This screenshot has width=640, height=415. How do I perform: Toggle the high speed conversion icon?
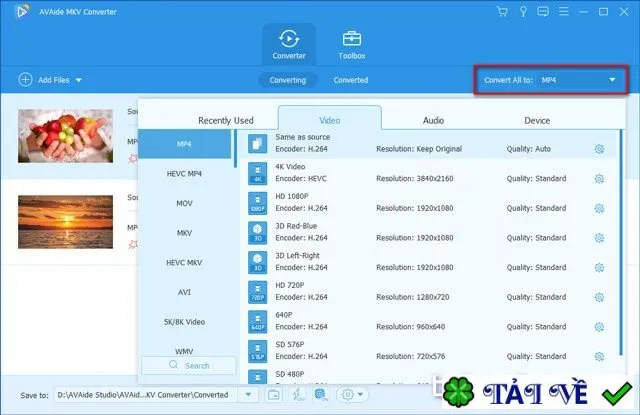point(298,395)
